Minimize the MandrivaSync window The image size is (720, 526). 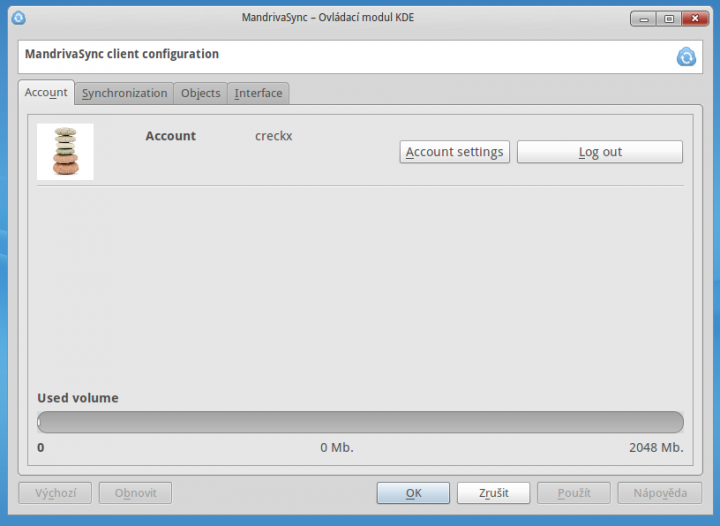point(644,19)
